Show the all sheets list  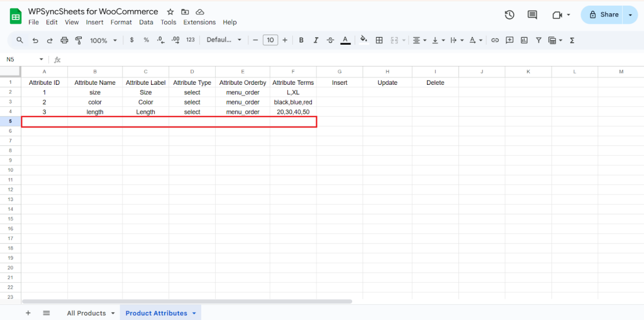[47, 313]
